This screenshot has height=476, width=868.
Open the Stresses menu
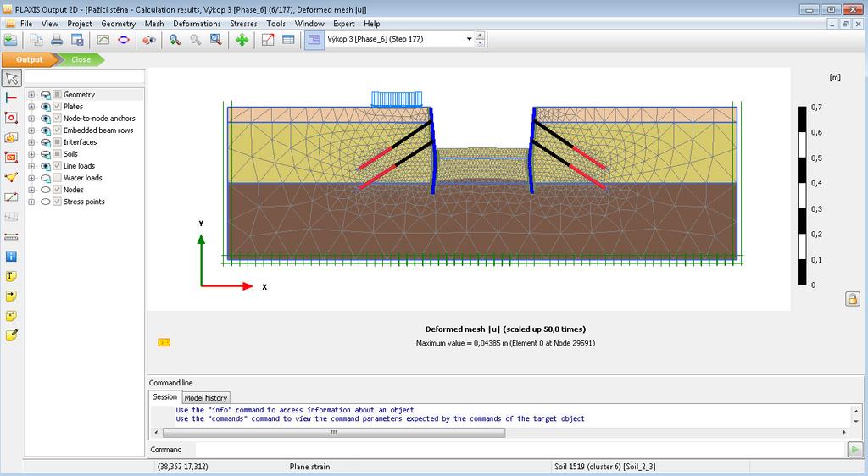[243, 24]
